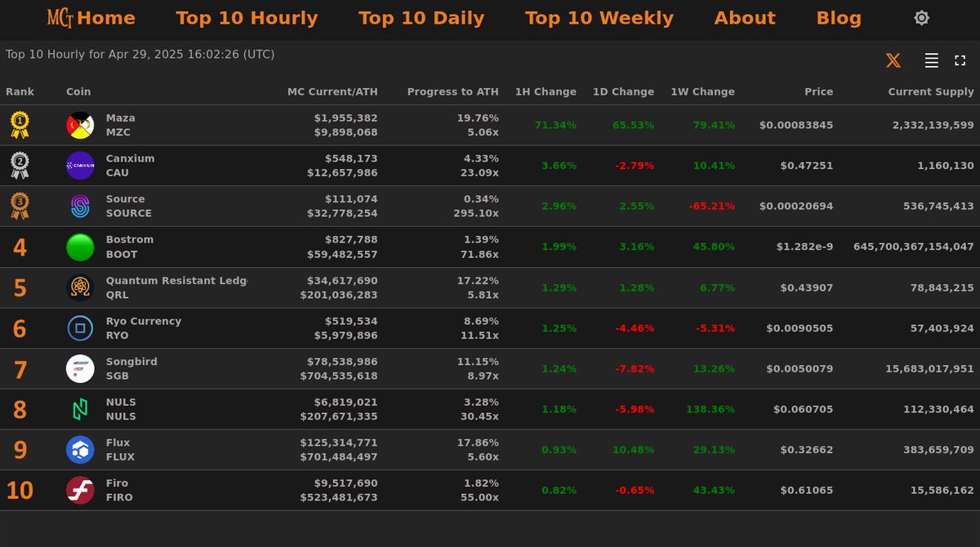Open the About page
Screen dimensions: 980x547
pyautogui.click(x=745, y=18)
